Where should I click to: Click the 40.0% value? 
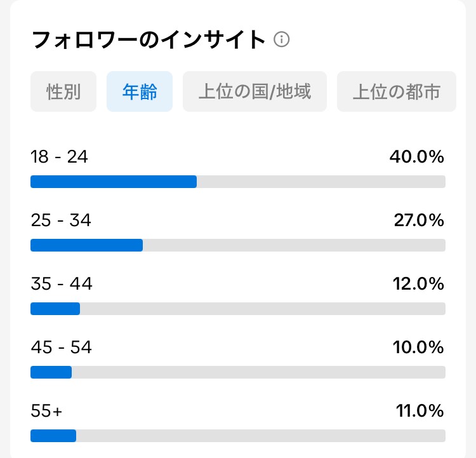tap(417, 157)
